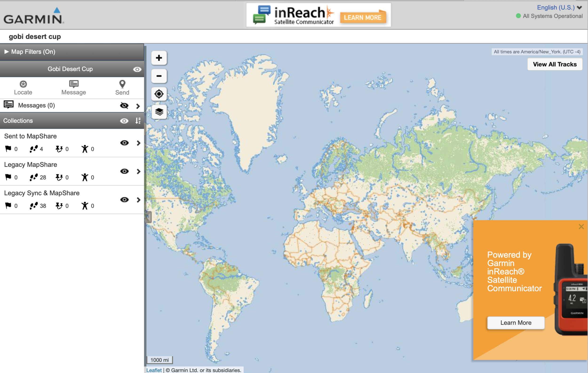Click the Messages (0) label
Viewport: 588px width, 373px height.
click(36, 105)
